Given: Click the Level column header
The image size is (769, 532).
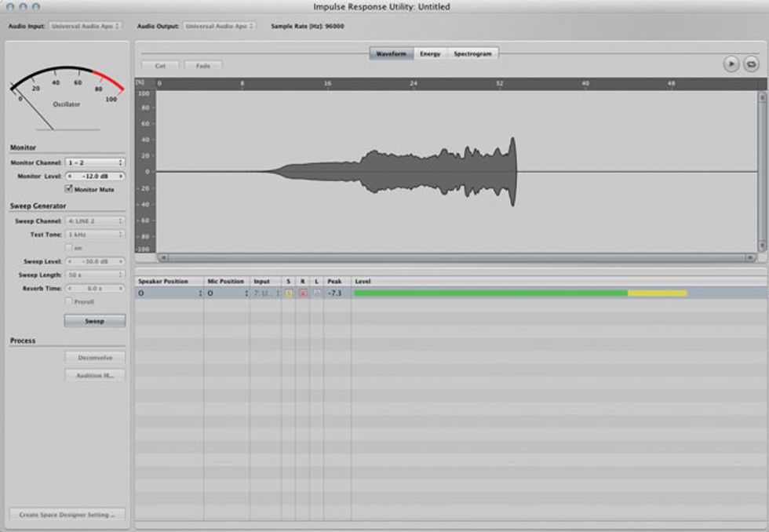Looking at the screenshot, I should [x=559, y=282].
